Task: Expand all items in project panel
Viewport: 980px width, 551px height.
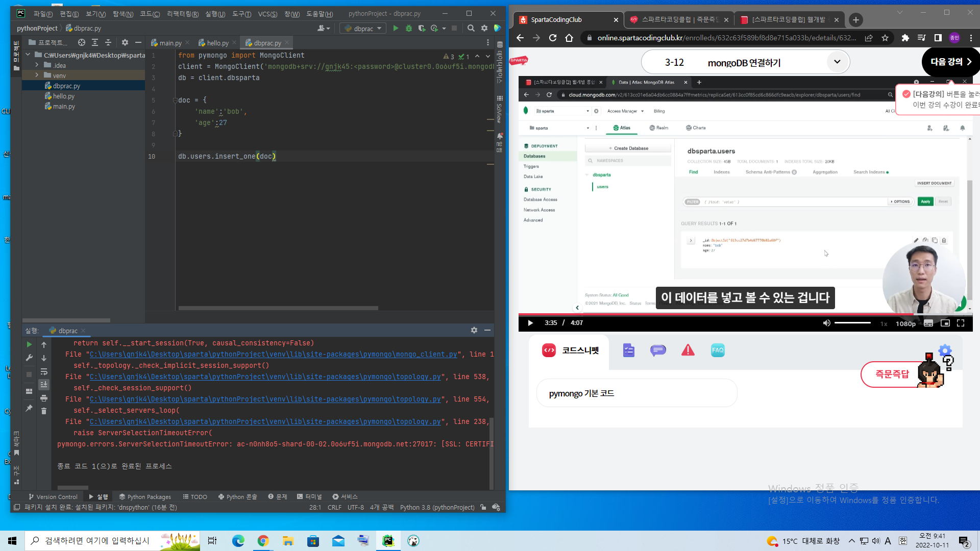Action: [95, 43]
